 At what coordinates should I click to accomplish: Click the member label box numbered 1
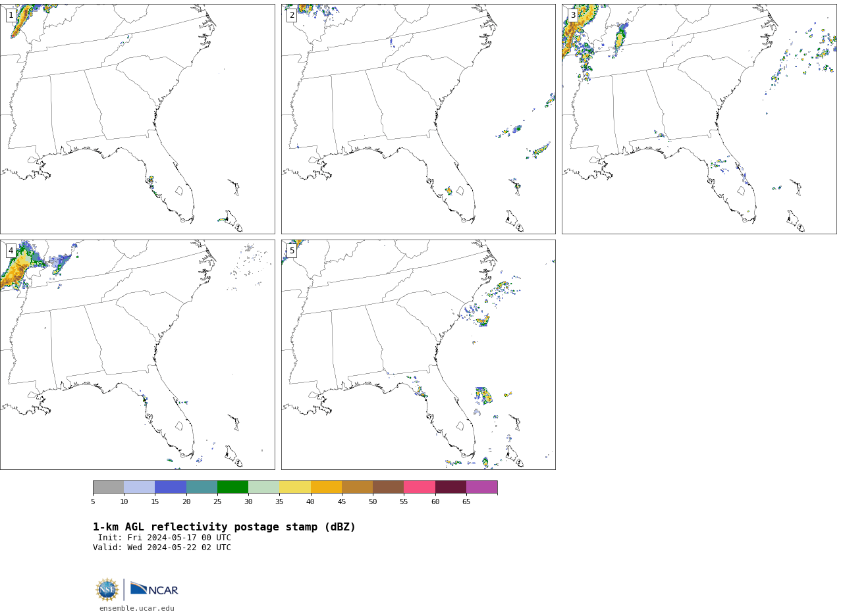(x=11, y=15)
